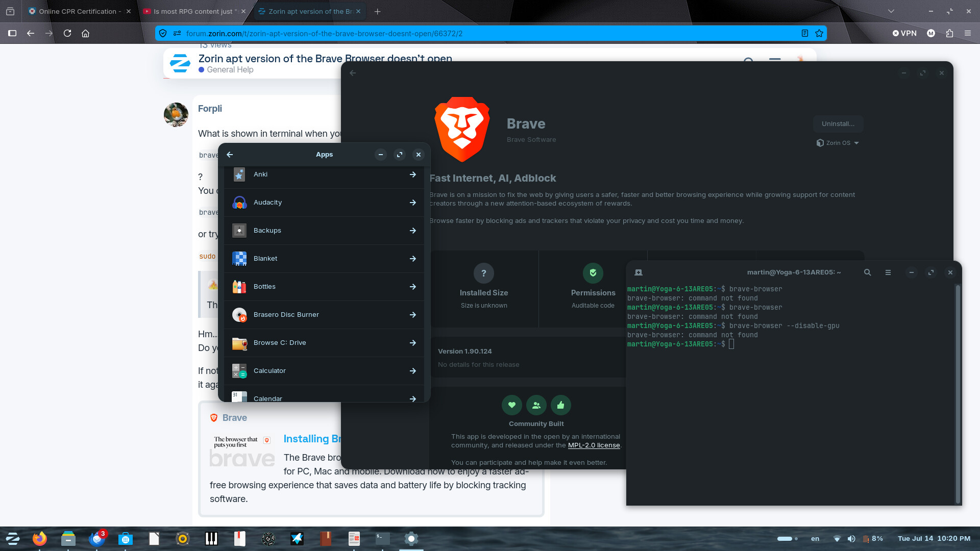The width and height of the screenshot is (980, 551).
Task: Open a new browser tab
Action: (378, 11)
